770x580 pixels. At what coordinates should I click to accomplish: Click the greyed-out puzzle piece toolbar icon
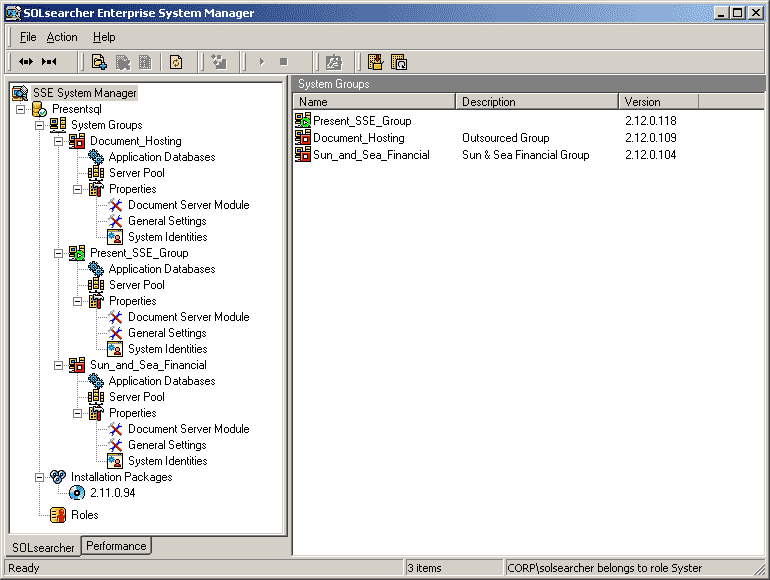pos(123,62)
